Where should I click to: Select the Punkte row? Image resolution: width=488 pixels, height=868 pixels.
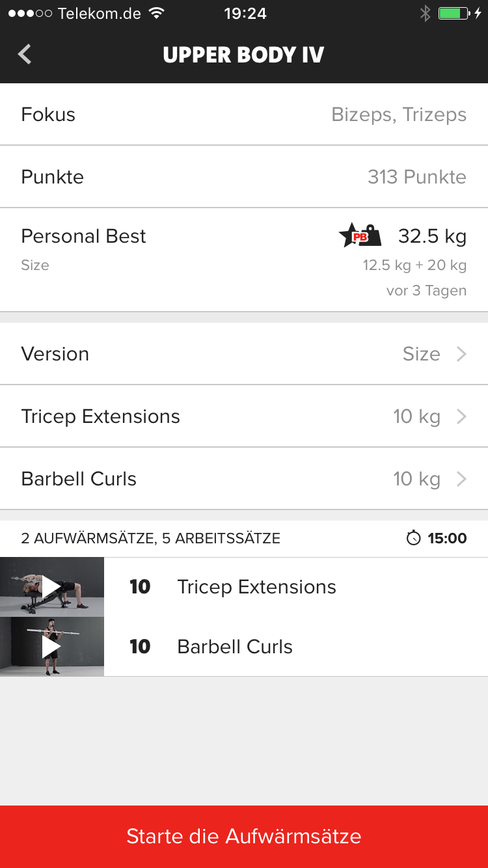pos(244,177)
